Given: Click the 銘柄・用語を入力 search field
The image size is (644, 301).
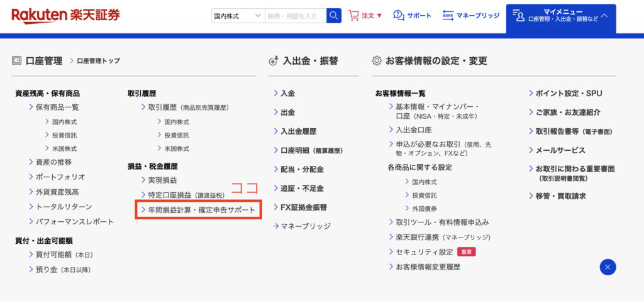Looking at the screenshot, I should click(296, 16).
